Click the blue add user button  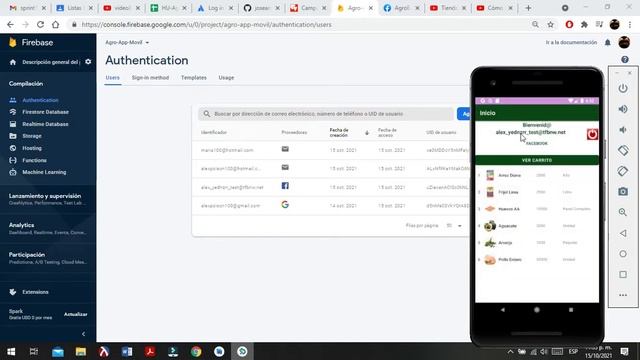coord(464,114)
